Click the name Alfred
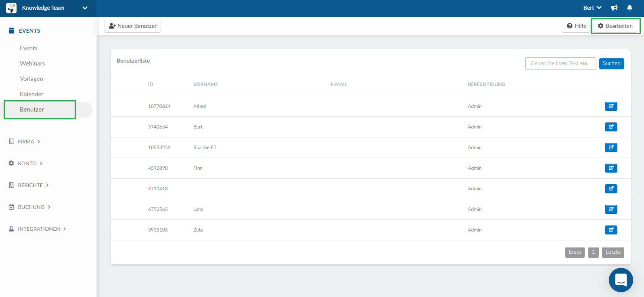 (200, 106)
